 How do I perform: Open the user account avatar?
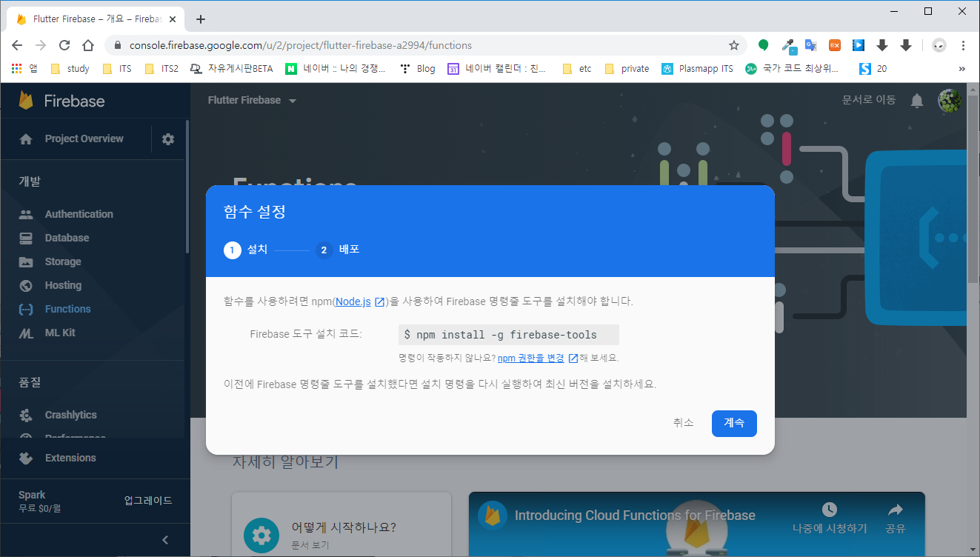pos(950,101)
